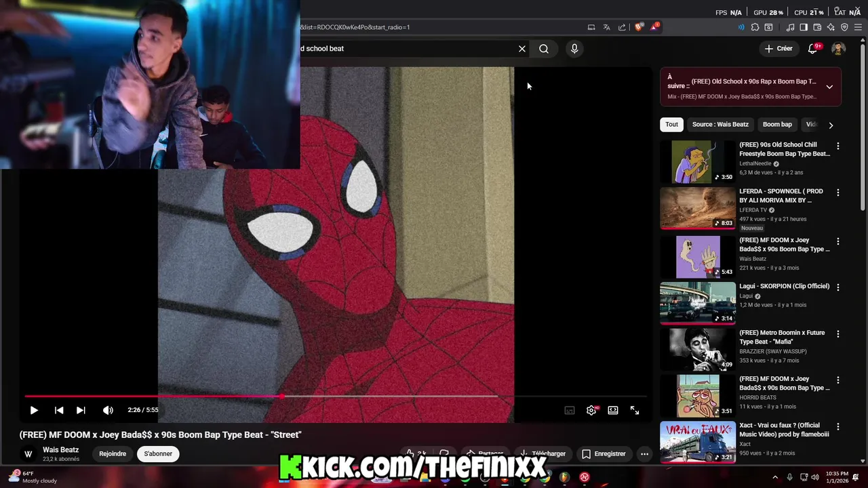Expand the 'À suivre' playlist panel
868x488 pixels.
click(829, 87)
